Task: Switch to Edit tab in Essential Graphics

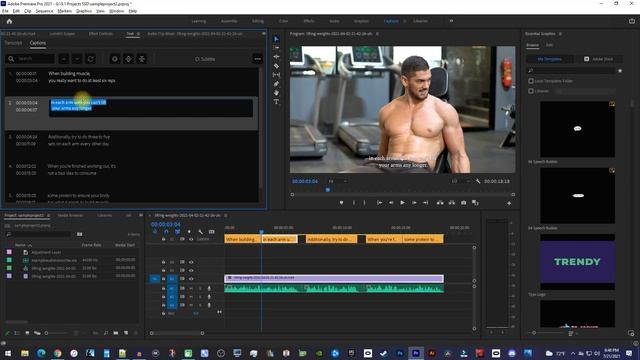Action: (x=549, y=45)
